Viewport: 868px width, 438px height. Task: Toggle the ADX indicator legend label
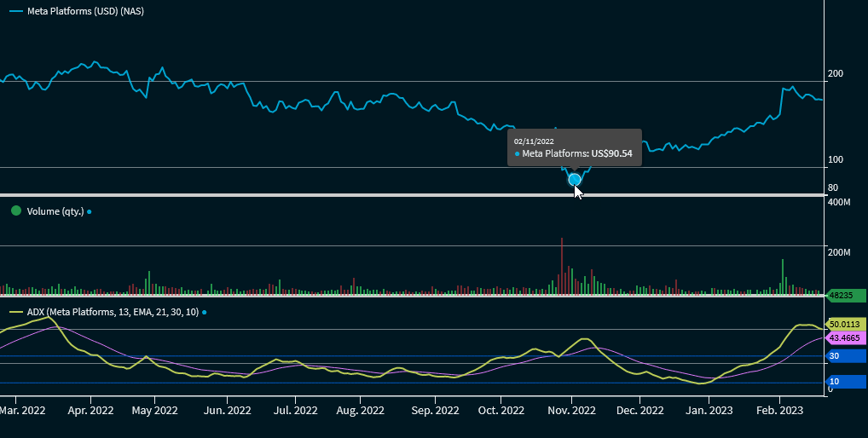click(113, 313)
